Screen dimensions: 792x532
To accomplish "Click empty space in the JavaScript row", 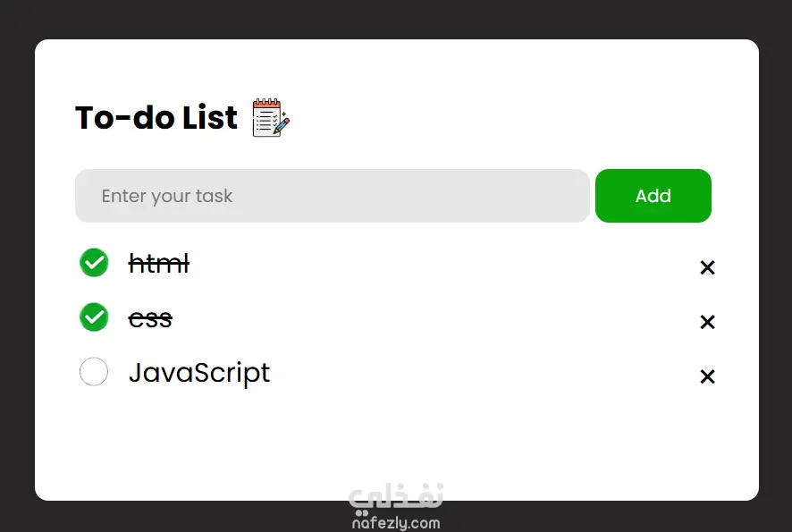I will click(x=480, y=374).
